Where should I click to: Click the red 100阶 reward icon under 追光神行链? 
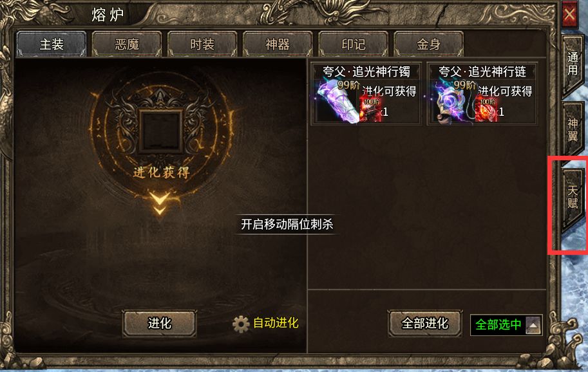(x=486, y=110)
